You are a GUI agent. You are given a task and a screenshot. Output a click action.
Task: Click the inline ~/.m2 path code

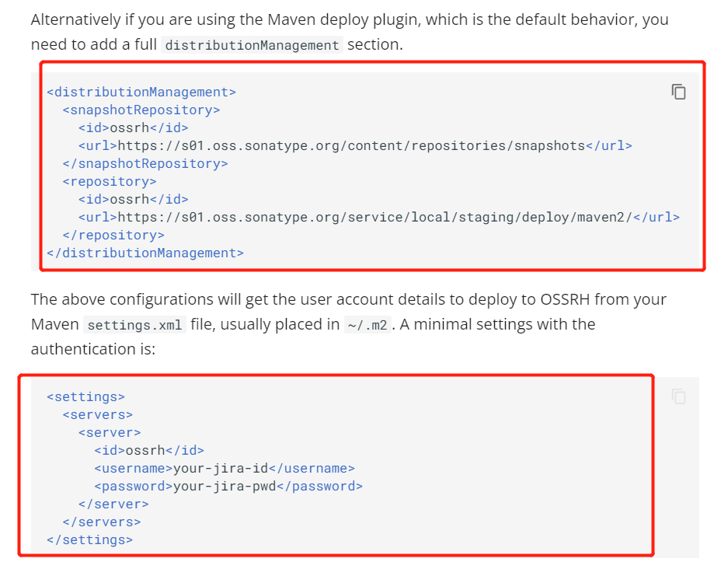[367, 325]
